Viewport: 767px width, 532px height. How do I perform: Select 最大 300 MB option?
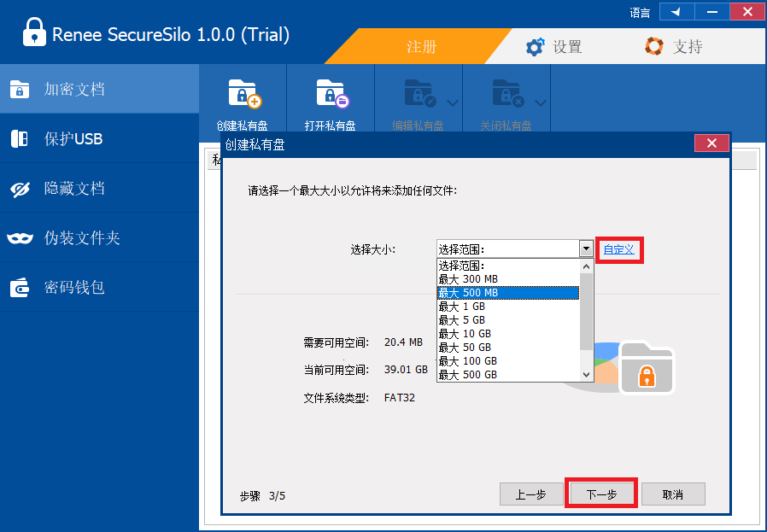pyautogui.click(x=507, y=279)
